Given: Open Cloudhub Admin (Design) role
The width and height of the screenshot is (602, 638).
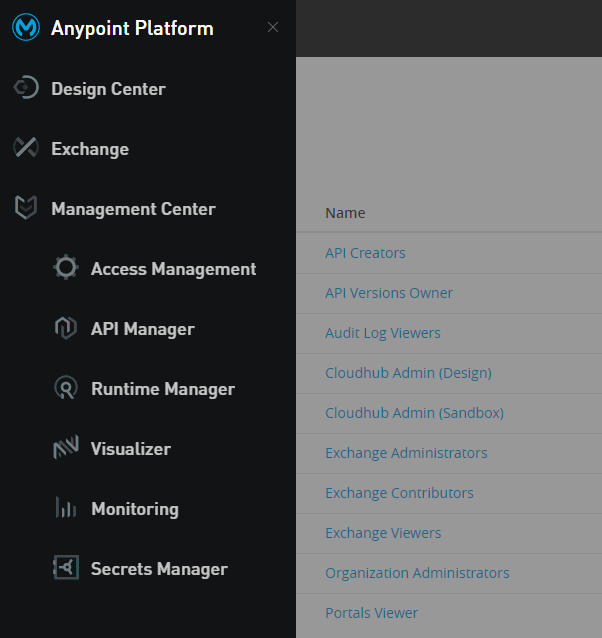Looking at the screenshot, I should point(408,373).
